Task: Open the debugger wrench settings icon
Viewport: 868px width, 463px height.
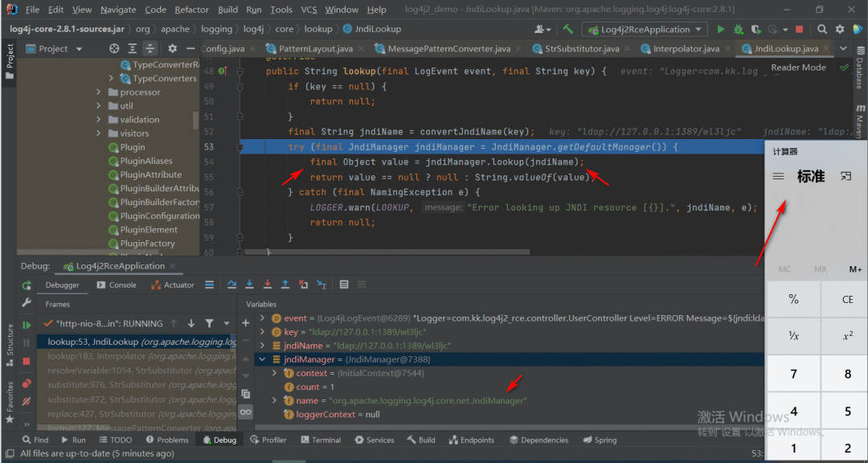Action: 26,303
